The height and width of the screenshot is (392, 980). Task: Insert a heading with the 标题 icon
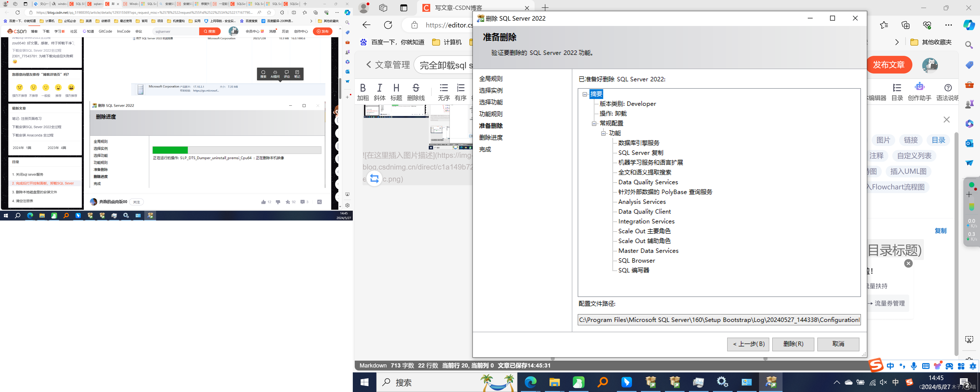(396, 92)
